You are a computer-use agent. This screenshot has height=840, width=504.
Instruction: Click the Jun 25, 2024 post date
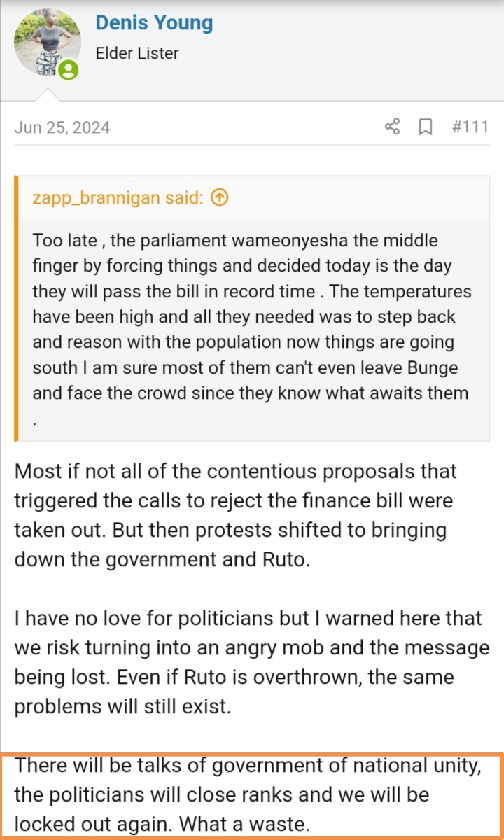click(62, 127)
